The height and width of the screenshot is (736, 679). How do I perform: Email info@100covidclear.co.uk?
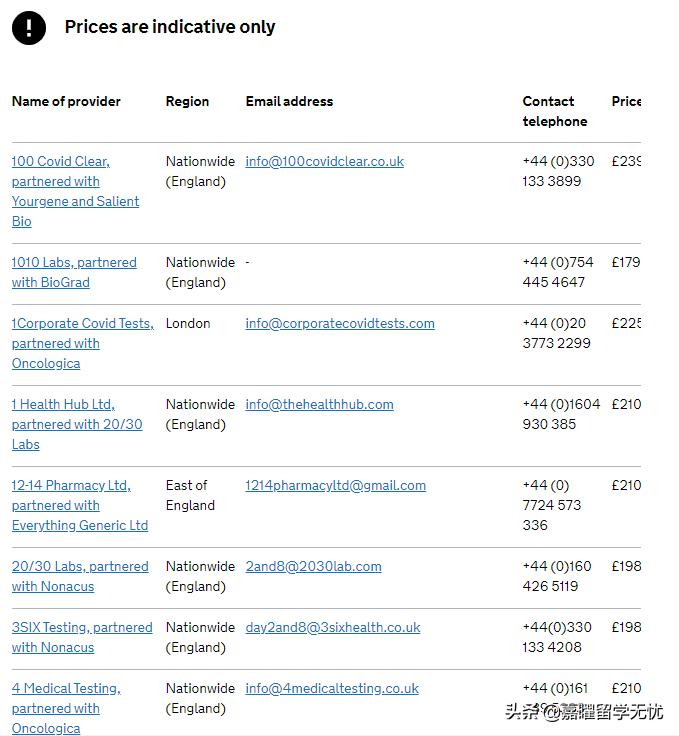click(x=324, y=161)
